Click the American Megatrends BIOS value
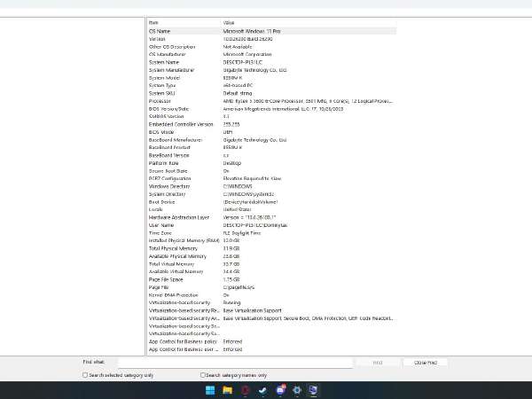 pyautogui.click(x=283, y=109)
